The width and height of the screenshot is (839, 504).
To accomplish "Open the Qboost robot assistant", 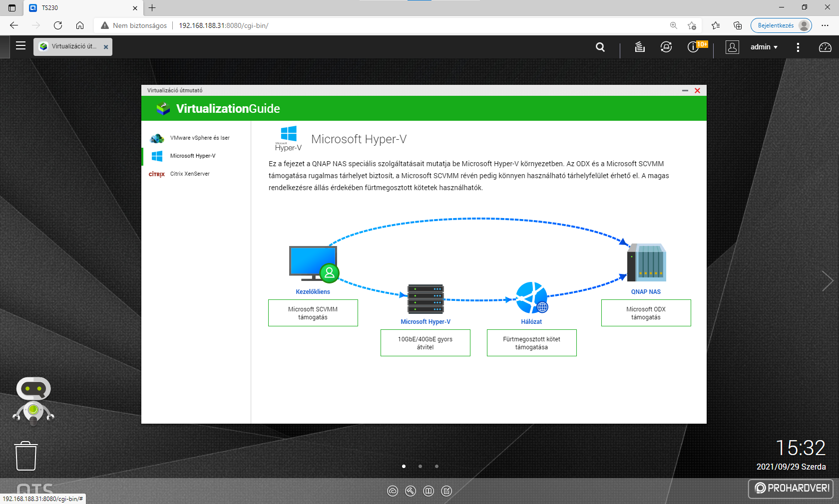I will 33,401.
